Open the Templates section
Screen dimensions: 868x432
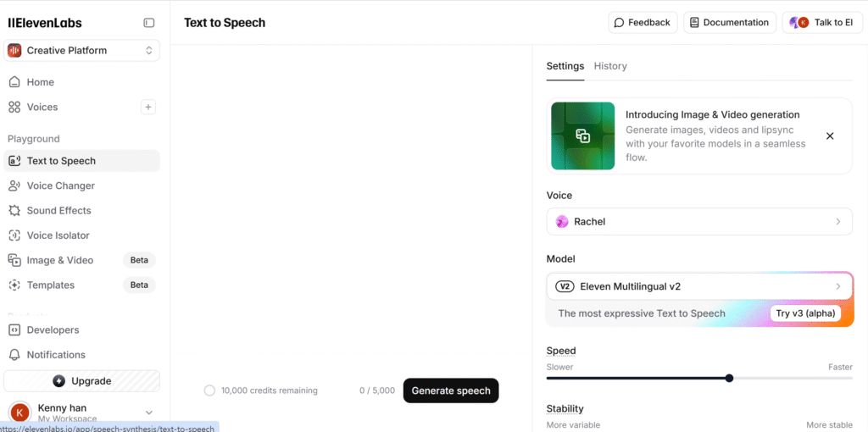pyautogui.click(x=50, y=285)
